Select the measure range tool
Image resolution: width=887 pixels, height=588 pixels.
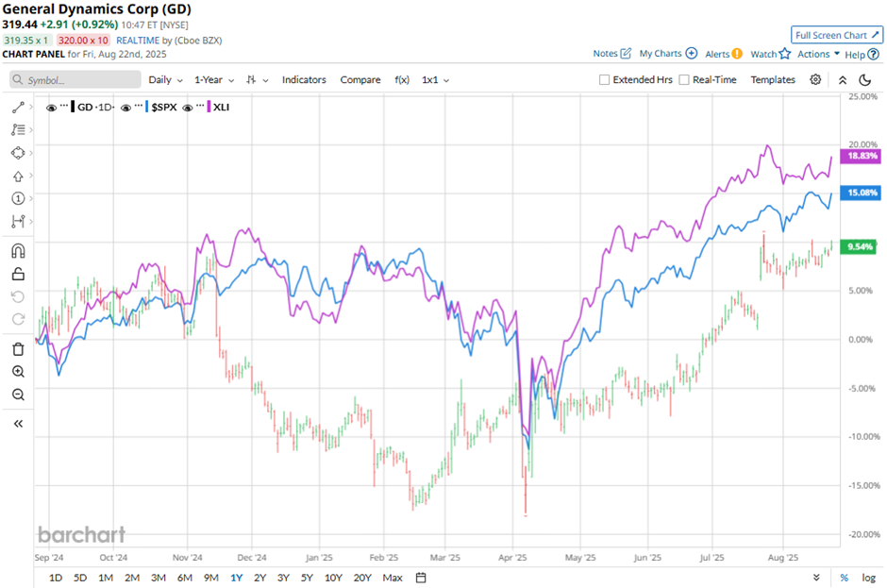point(18,221)
